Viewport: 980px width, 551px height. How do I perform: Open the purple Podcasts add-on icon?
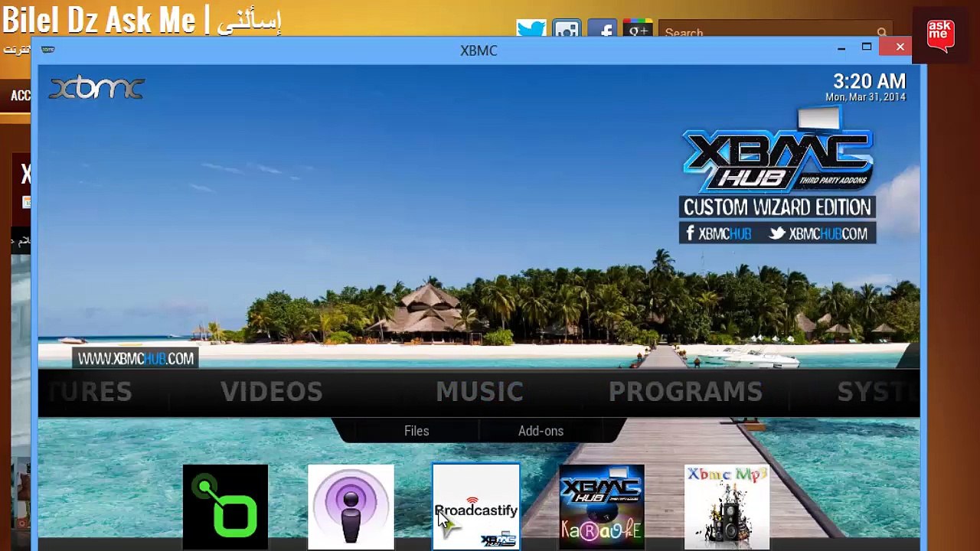pos(351,507)
